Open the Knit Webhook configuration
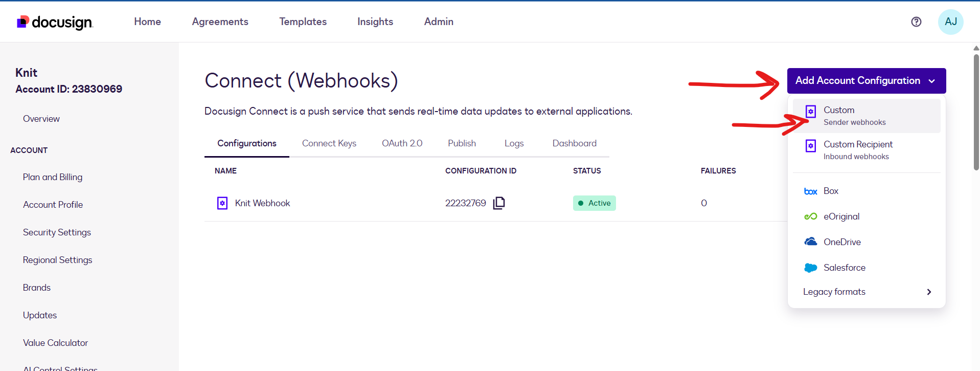Image resolution: width=980 pixels, height=371 pixels. coord(263,203)
